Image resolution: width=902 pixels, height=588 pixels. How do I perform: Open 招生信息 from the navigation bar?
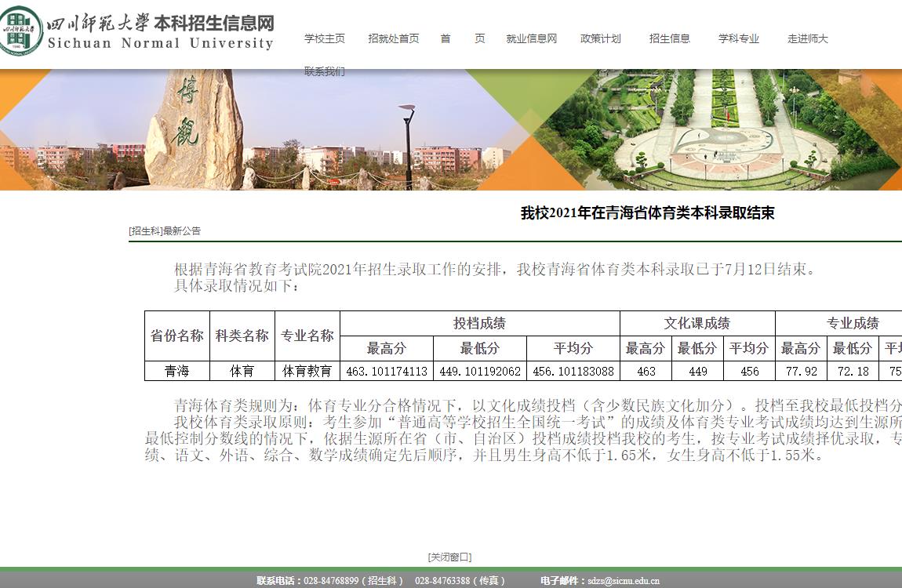[x=669, y=38]
